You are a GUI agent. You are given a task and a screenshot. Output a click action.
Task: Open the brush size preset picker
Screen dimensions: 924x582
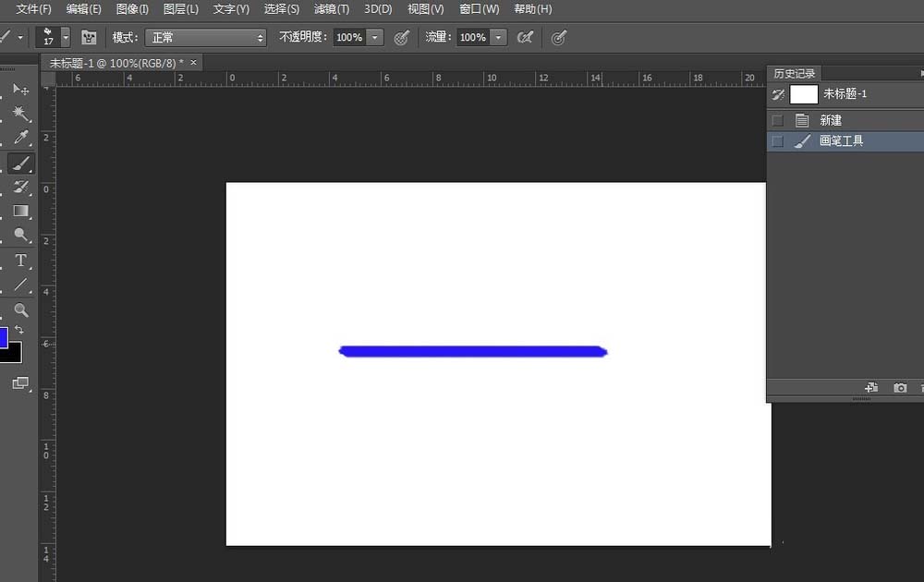tap(63, 38)
